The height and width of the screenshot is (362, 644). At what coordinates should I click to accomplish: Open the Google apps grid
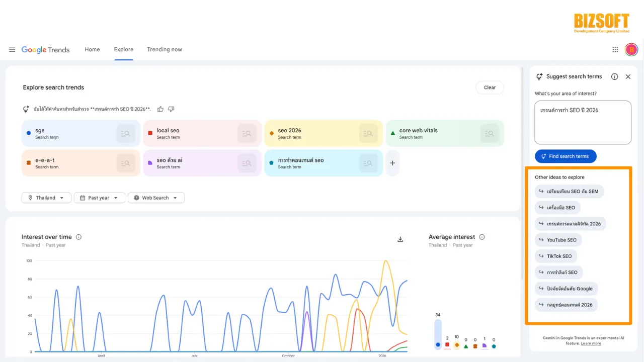(615, 49)
